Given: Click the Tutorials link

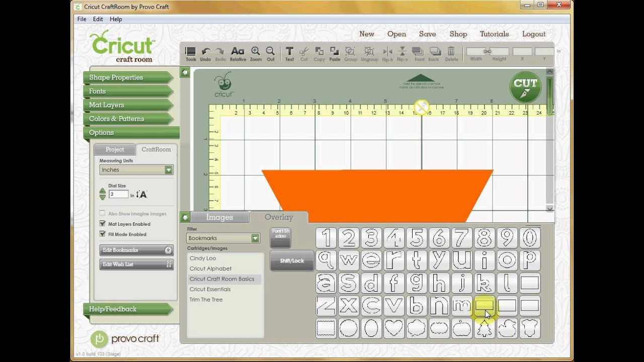Looking at the screenshot, I should click(x=494, y=34).
